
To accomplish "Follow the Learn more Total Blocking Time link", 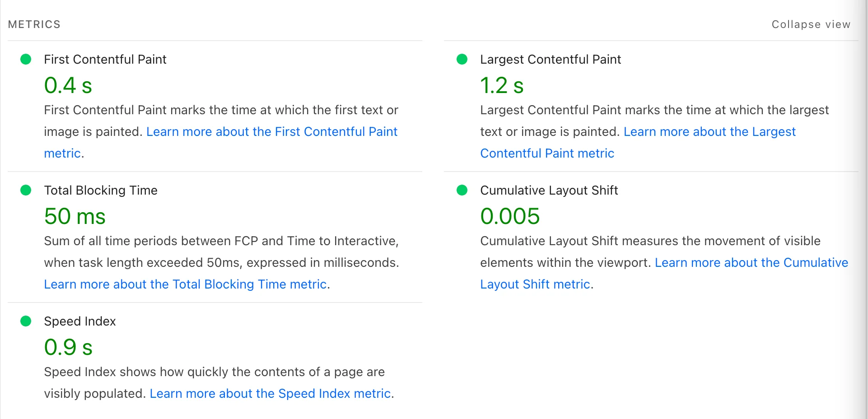I will [x=185, y=284].
